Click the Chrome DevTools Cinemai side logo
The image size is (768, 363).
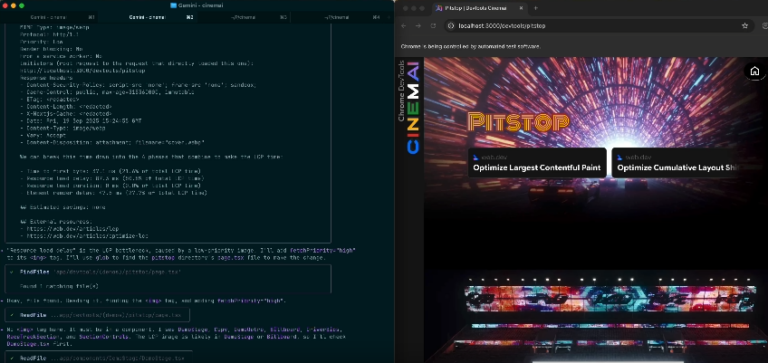[409, 107]
